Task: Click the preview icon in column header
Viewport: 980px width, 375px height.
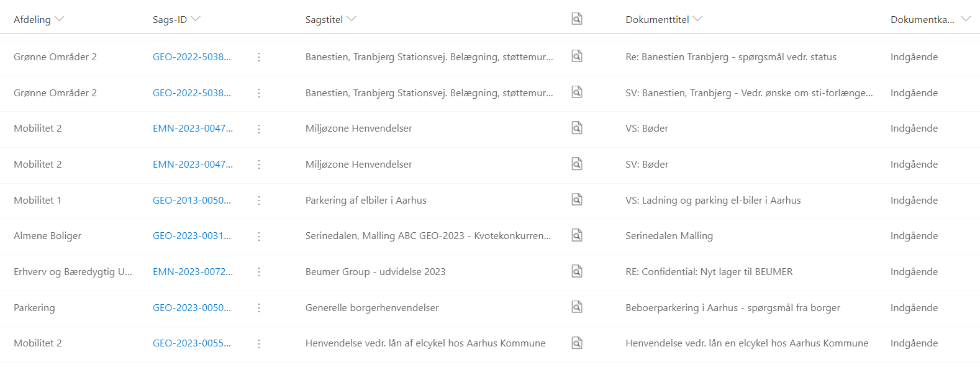Action: 577,19
